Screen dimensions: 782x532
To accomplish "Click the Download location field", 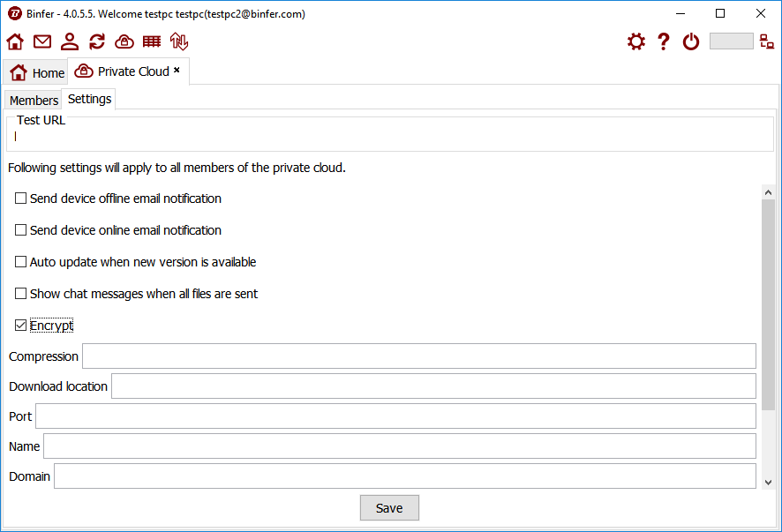I will click(x=433, y=386).
